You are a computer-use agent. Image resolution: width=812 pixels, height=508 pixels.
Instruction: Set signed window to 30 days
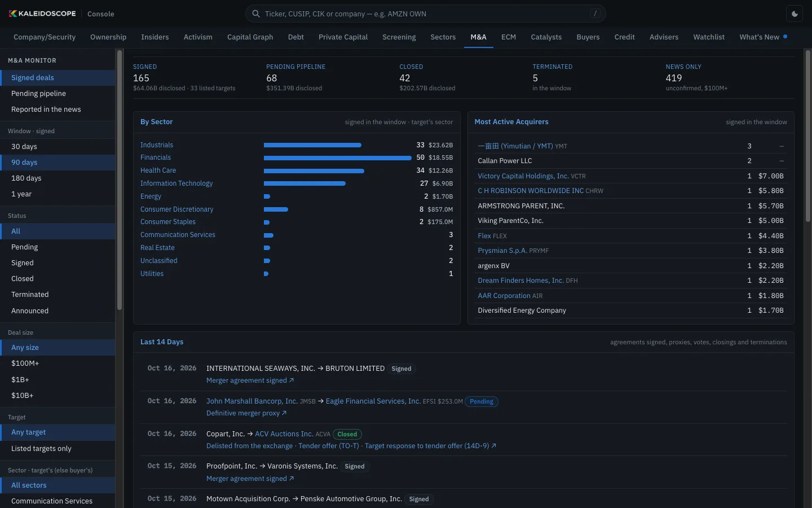58,147
